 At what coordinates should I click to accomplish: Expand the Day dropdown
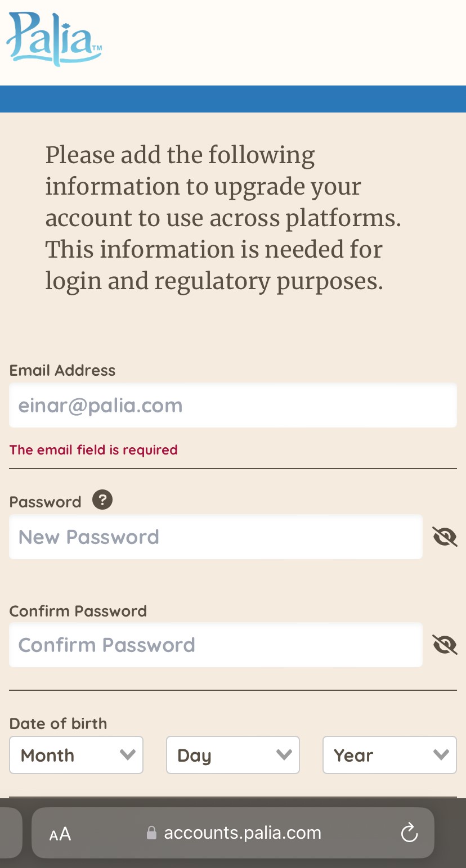(x=232, y=755)
